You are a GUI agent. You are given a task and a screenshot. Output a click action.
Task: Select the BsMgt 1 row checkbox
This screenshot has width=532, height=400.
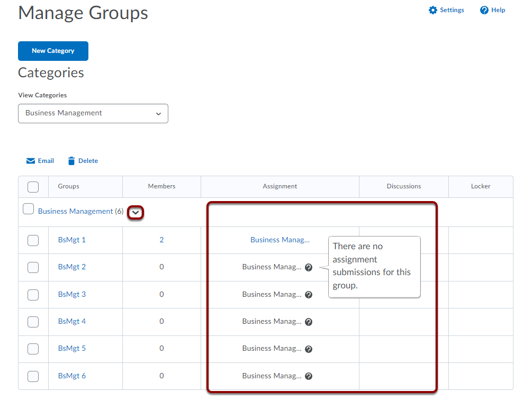tap(33, 240)
